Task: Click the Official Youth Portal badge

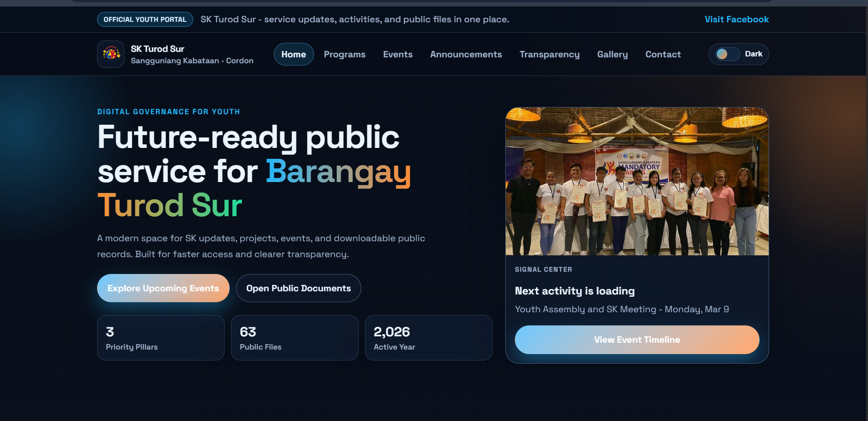Action: (145, 19)
